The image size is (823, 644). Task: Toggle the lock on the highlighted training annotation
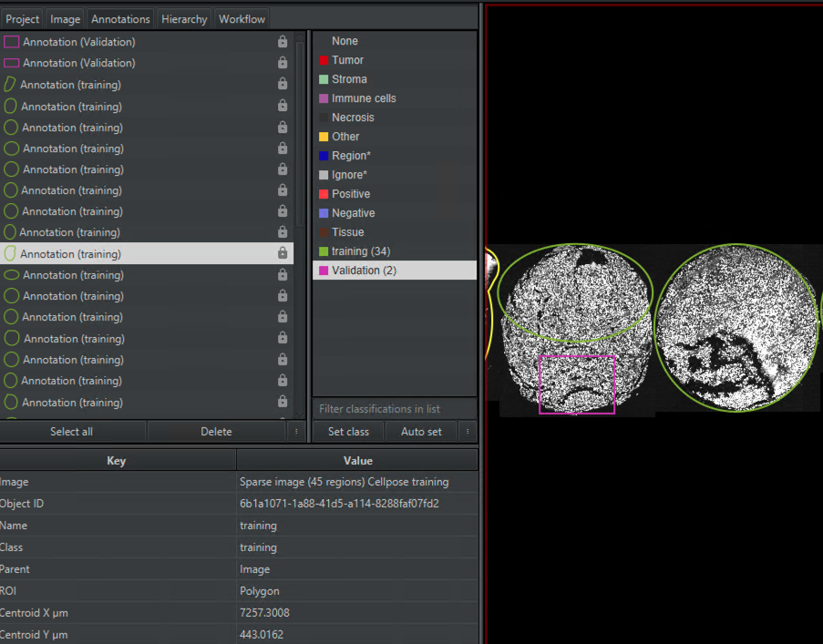click(283, 253)
